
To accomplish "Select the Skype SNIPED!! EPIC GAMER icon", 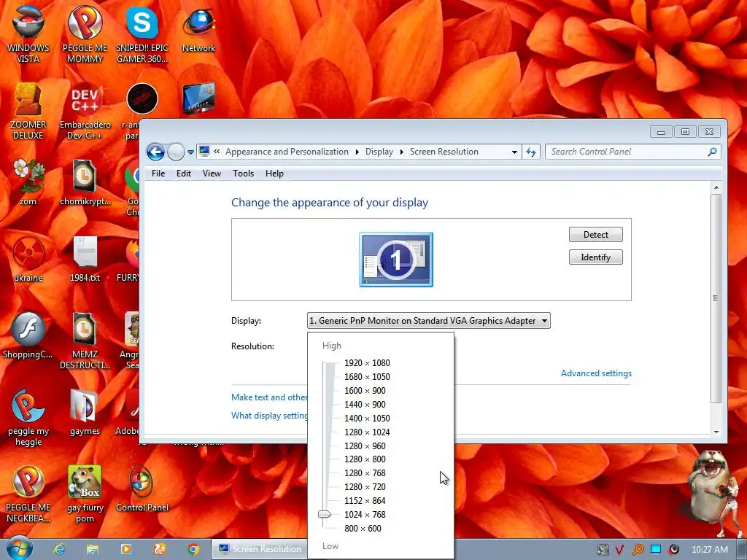I will pos(142,34).
